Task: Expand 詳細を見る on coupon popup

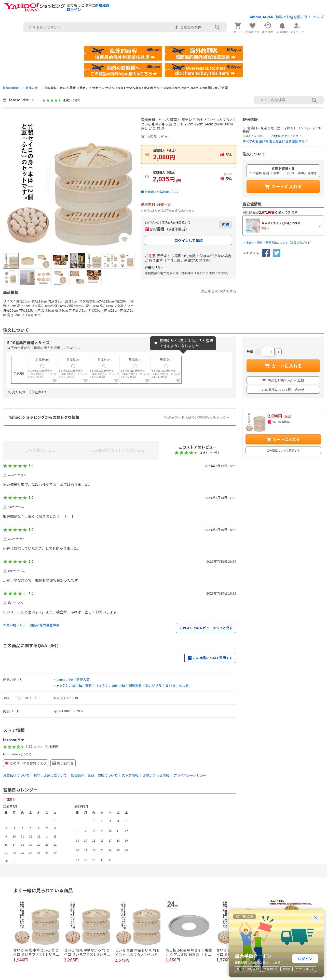Action: (x=244, y=916)
